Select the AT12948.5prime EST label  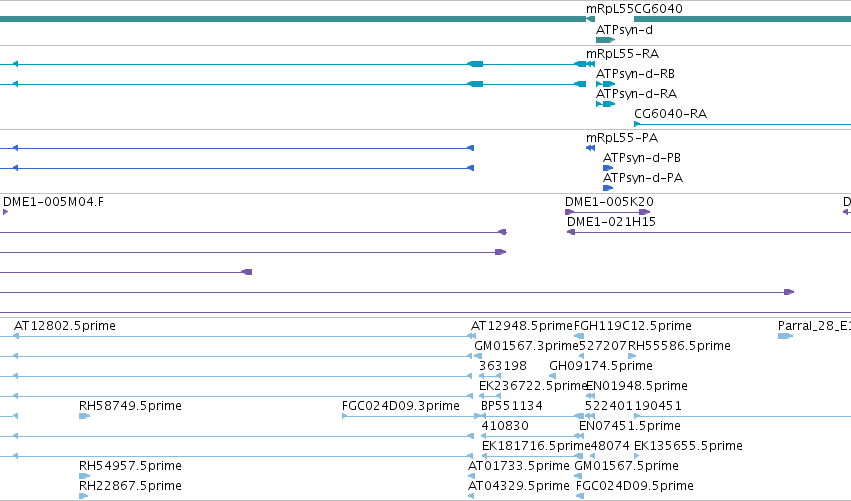point(522,326)
